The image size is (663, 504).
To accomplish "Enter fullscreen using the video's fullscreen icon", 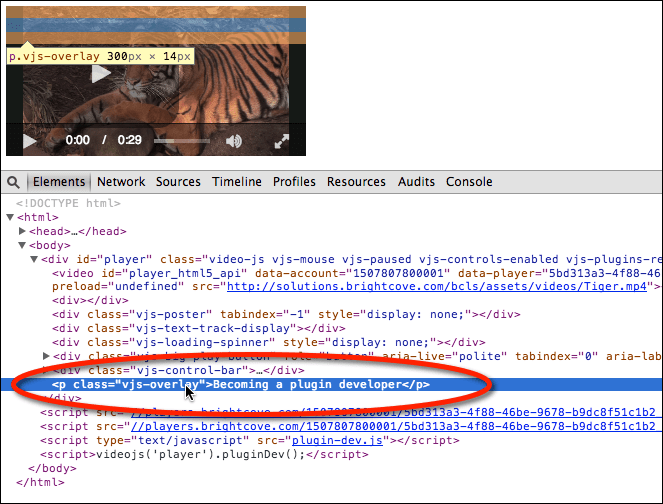I will [286, 142].
